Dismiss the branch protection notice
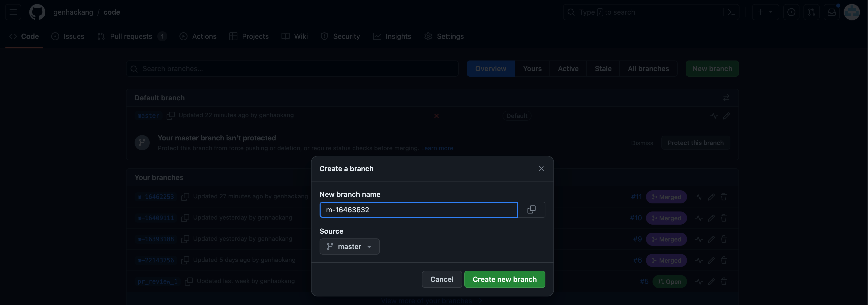This screenshot has height=305, width=868. 642,143
